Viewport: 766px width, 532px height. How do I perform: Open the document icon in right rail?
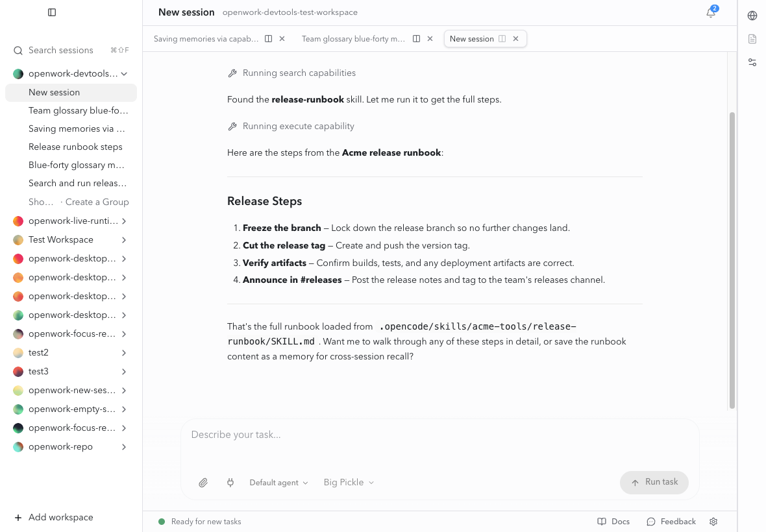[752, 39]
